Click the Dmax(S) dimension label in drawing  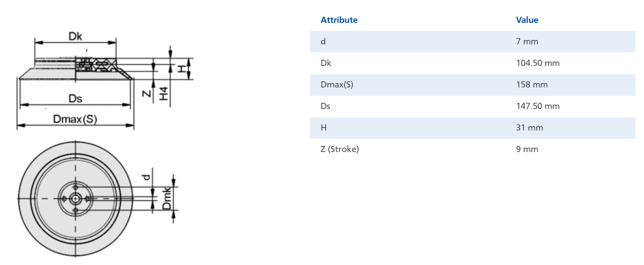75,119
